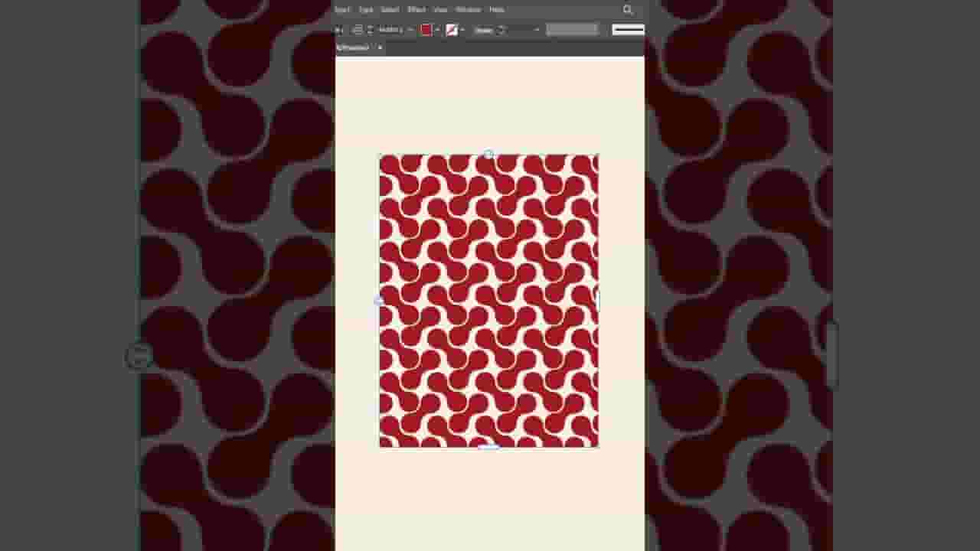Screen dimensions: 980x551
Task: Open the brush definition line preview
Action: [628, 30]
